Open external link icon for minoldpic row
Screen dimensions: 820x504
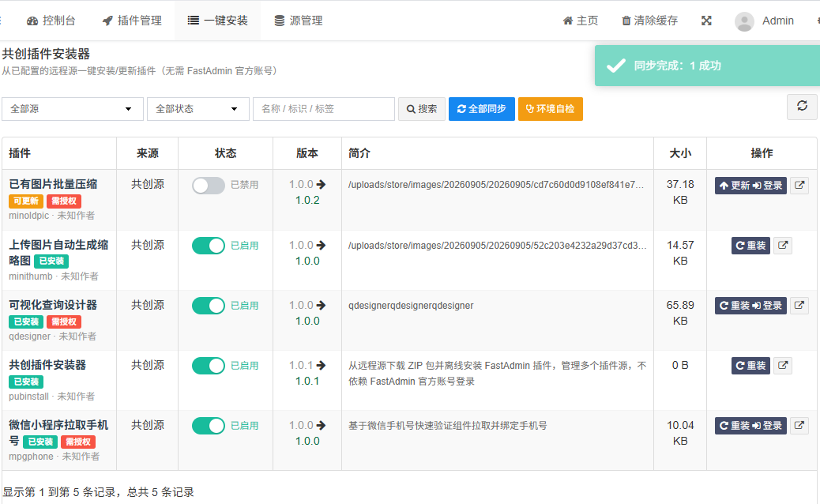click(x=799, y=185)
